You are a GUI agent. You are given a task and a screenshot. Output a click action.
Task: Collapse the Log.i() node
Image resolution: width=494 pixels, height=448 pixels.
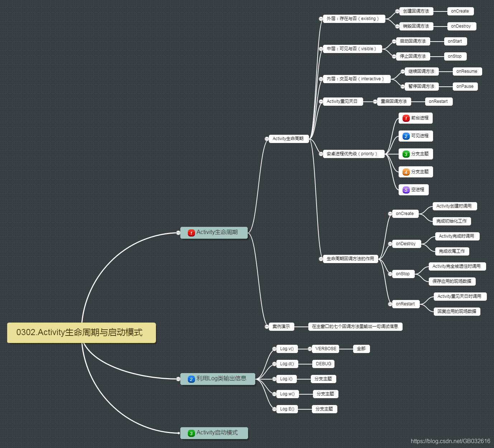click(274, 379)
